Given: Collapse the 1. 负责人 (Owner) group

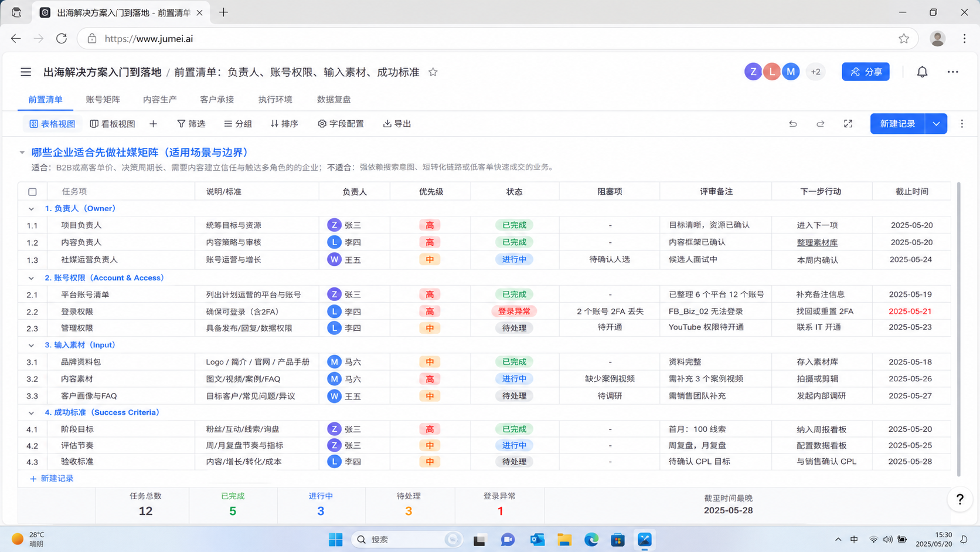Looking at the screenshot, I should [31, 209].
